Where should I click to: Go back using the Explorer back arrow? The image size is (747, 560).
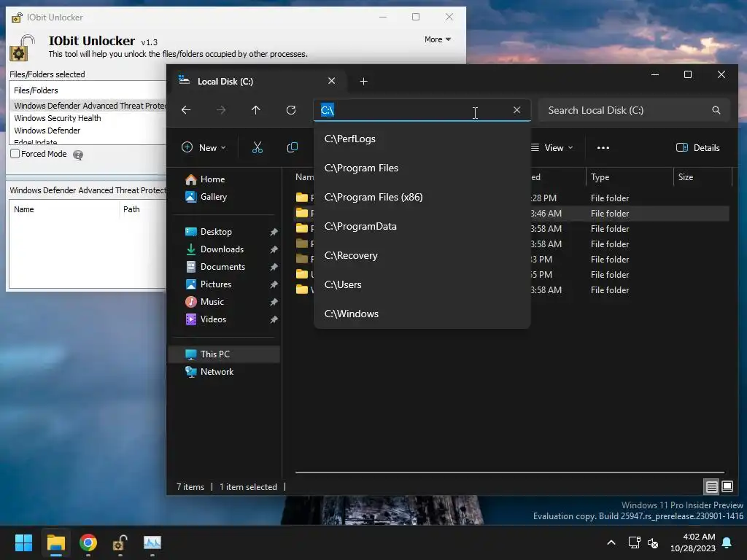pyautogui.click(x=186, y=110)
